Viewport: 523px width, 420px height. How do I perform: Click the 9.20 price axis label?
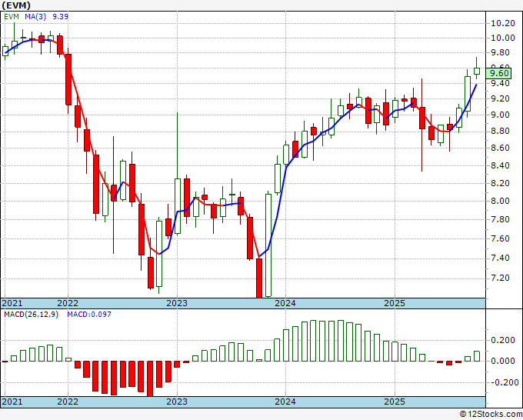click(x=501, y=98)
